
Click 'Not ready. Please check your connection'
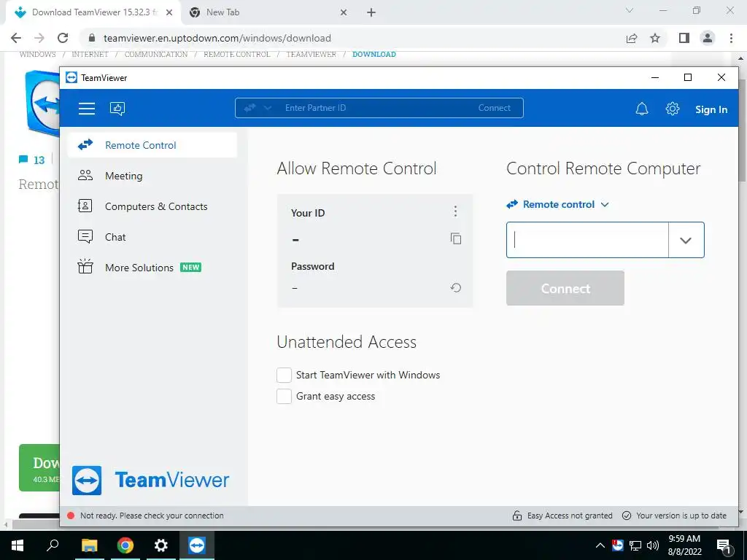pyautogui.click(x=152, y=516)
